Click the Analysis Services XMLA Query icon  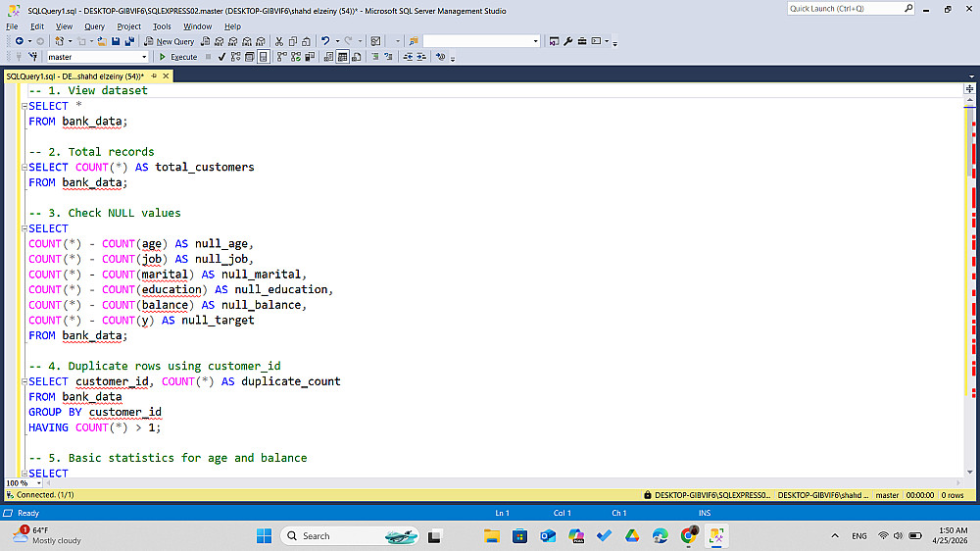pos(247,41)
